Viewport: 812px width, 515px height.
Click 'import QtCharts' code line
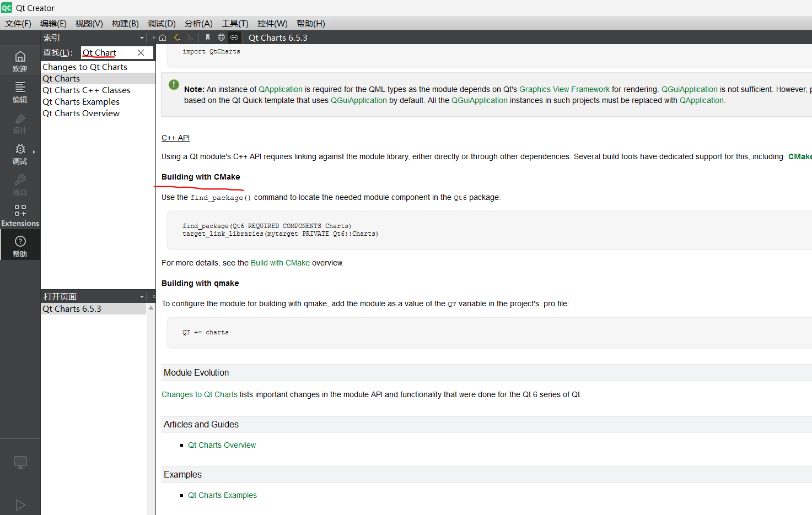coord(212,52)
